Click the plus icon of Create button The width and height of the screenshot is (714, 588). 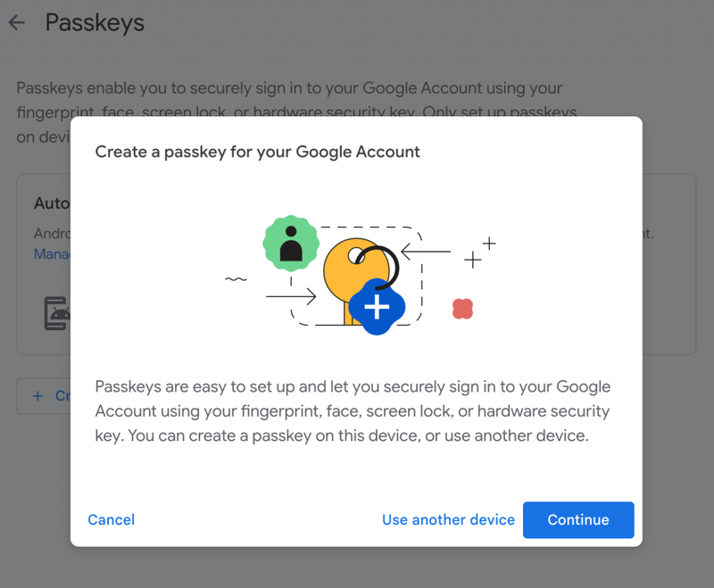click(x=37, y=396)
